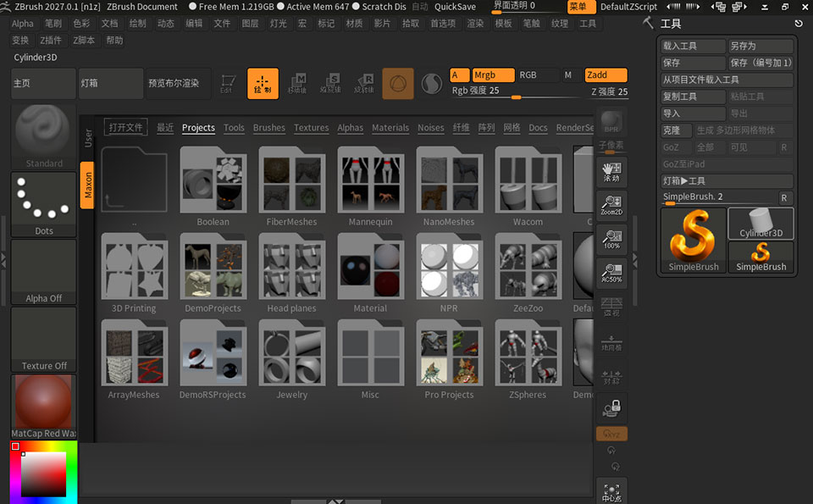Adjust the Rgb 强度 intensity slider
The image size is (813, 504).
point(517,91)
